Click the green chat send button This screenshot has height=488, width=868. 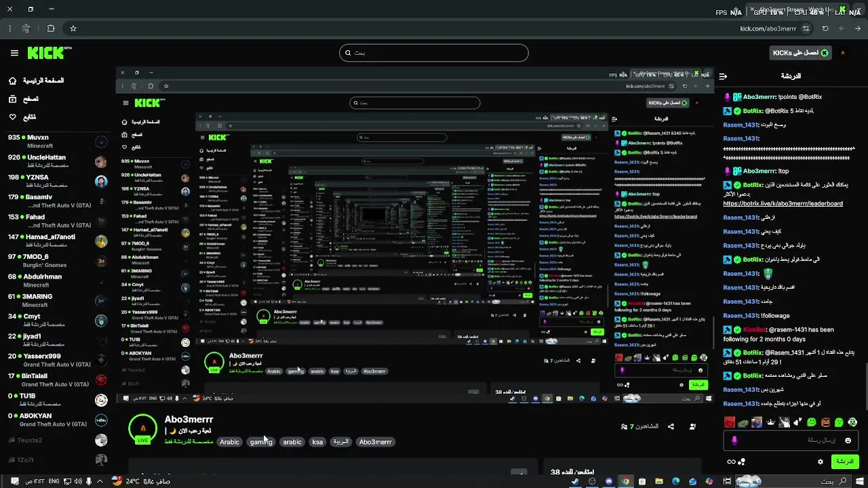[845, 462]
